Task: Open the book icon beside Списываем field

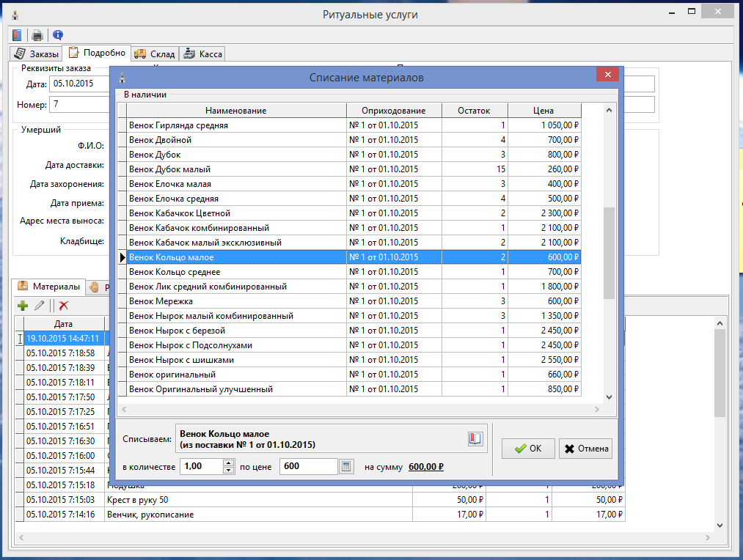Action: click(475, 439)
